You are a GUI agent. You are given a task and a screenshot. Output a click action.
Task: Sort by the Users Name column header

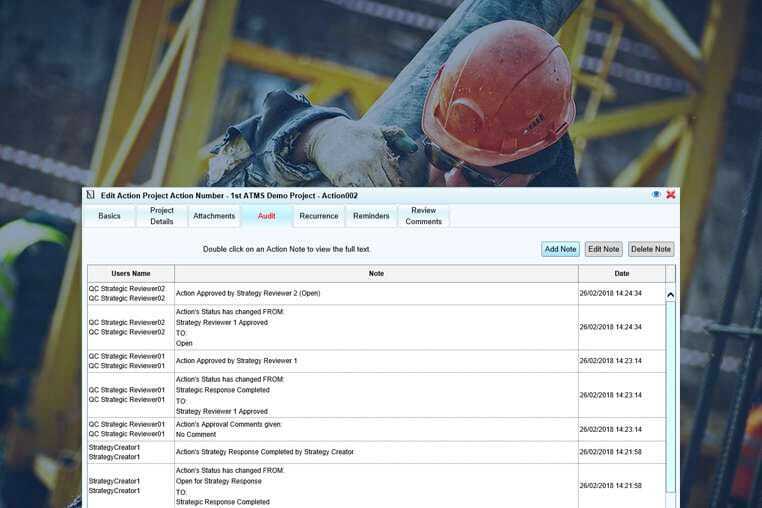coord(131,273)
